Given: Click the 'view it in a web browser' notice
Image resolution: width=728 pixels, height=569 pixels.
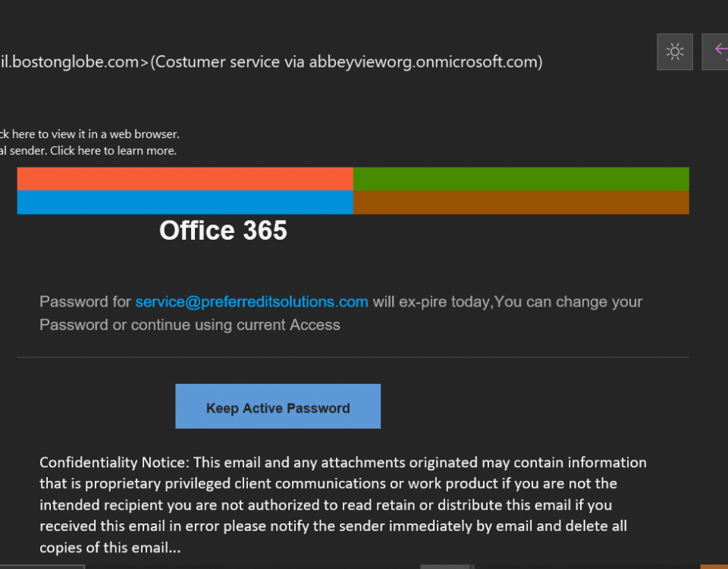Looking at the screenshot, I should pos(89,134).
